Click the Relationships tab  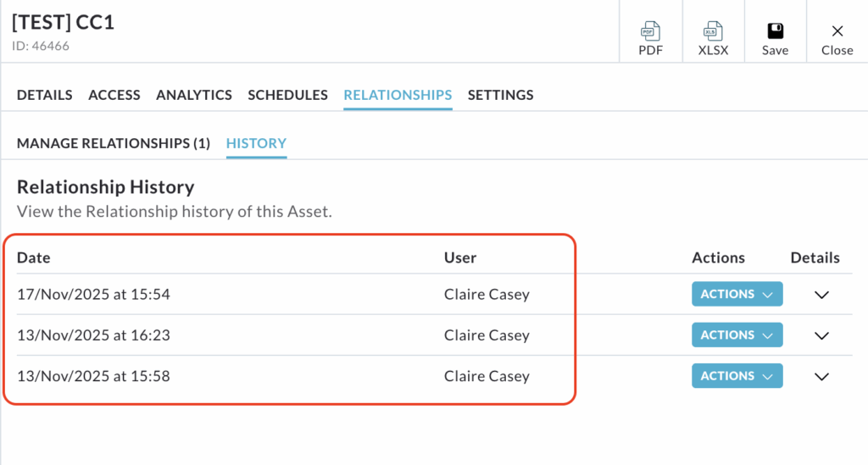pyautogui.click(x=398, y=95)
